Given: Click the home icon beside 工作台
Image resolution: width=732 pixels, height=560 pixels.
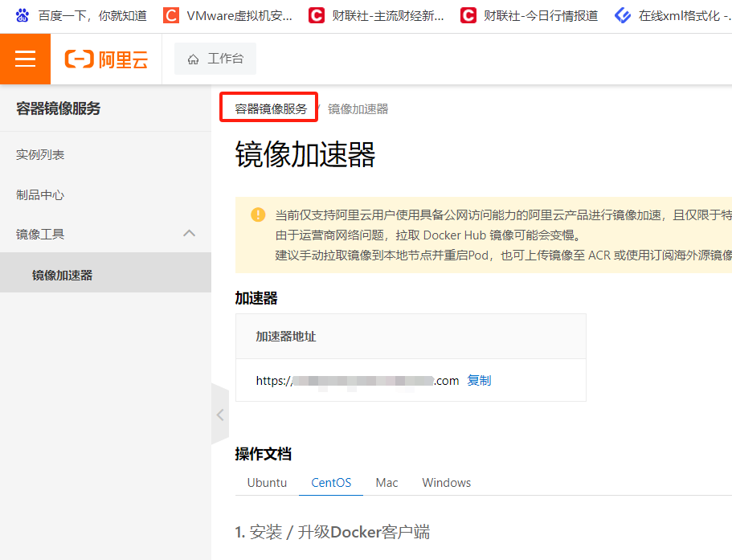Looking at the screenshot, I should [194, 59].
